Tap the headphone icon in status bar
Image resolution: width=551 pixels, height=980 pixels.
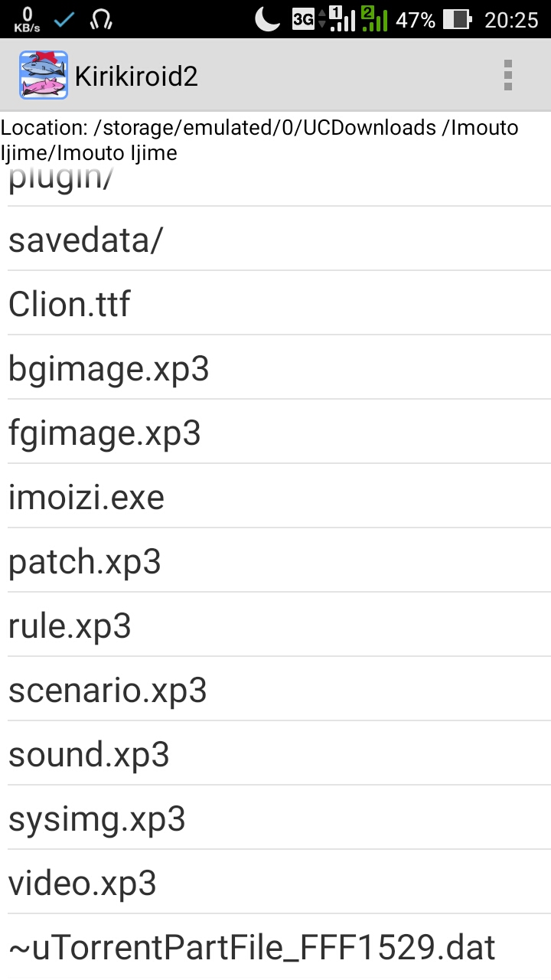[102, 19]
